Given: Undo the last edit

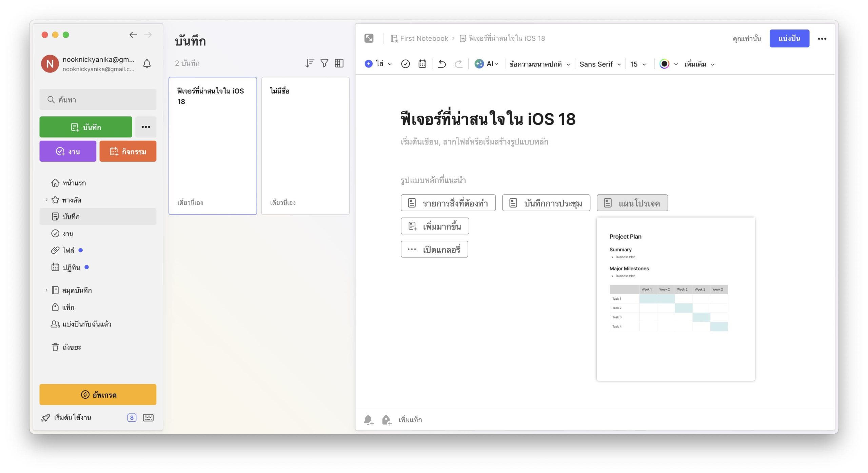Looking at the screenshot, I should [441, 64].
